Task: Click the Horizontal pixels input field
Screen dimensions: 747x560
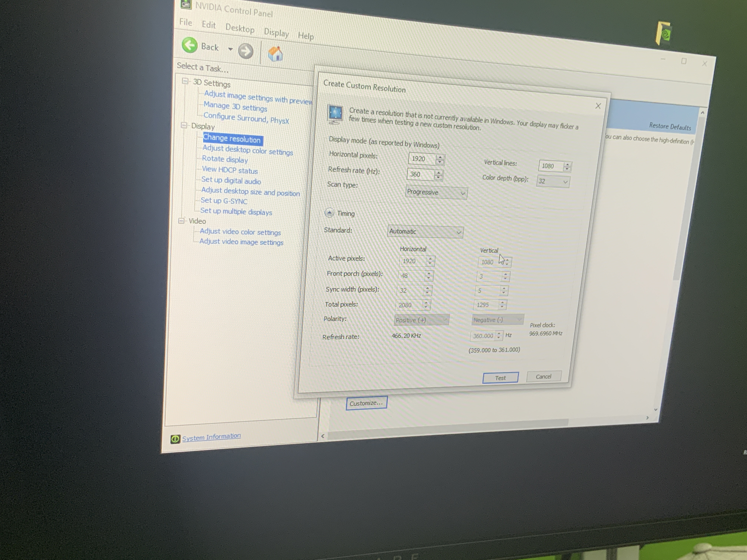Action: click(421, 159)
